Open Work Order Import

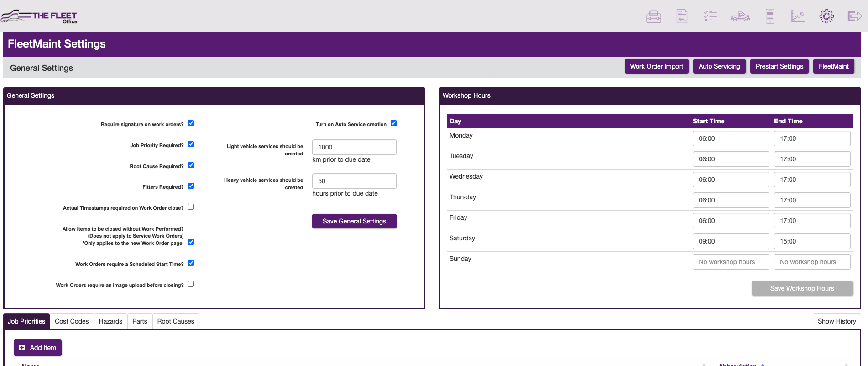click(656, 66)
